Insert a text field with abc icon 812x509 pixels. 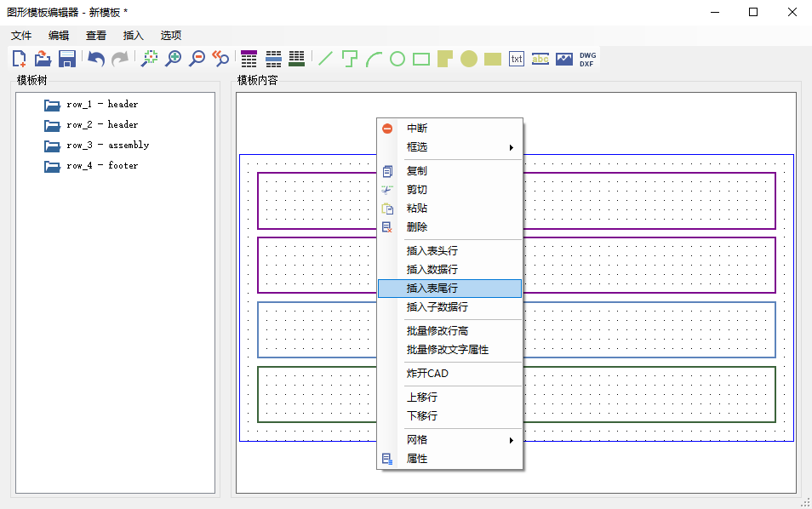(x=540, y=59)
